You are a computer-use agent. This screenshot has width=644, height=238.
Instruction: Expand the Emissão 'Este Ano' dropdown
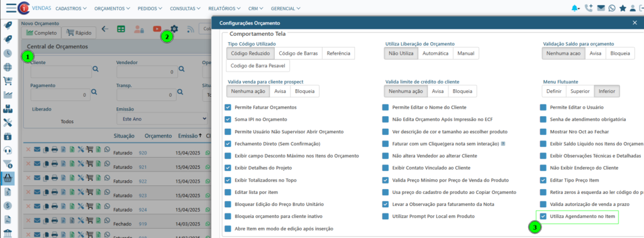point(162,119)
